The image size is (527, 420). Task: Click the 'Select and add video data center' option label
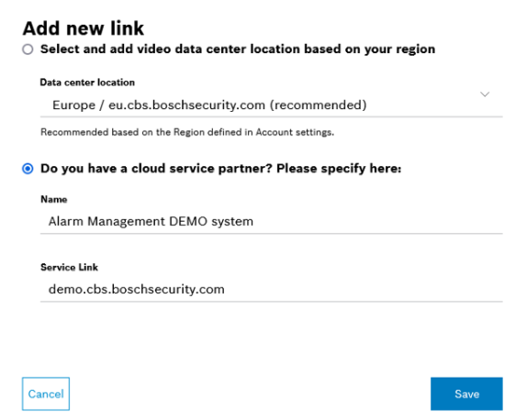238,50
